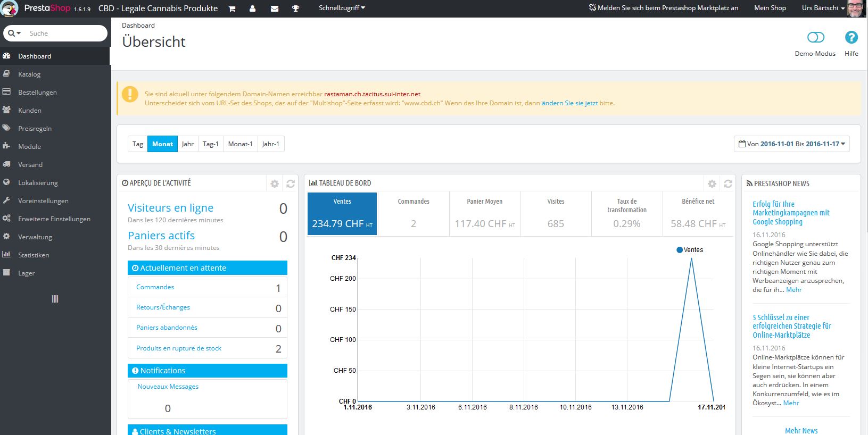Click the envelope messages icon in header
The height and width of the screenshot is (435, 868).
(275, 9)
